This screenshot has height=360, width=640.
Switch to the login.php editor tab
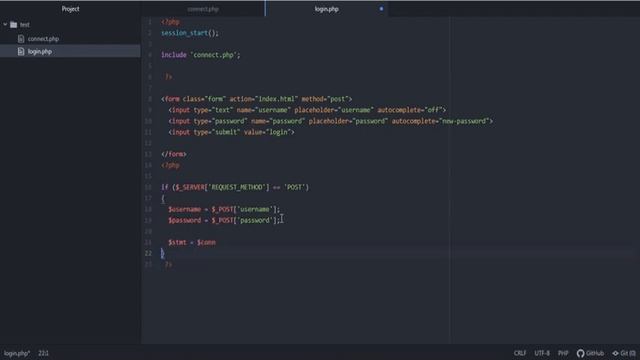326,9
